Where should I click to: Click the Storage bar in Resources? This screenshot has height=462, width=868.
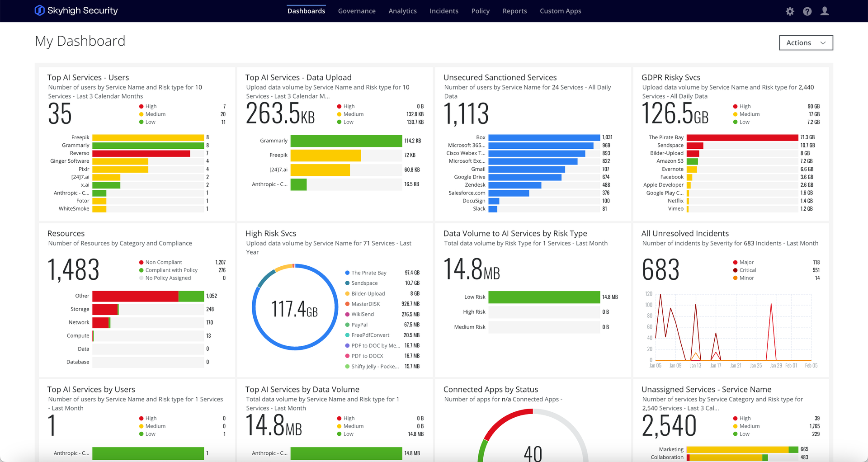[105, 309]
